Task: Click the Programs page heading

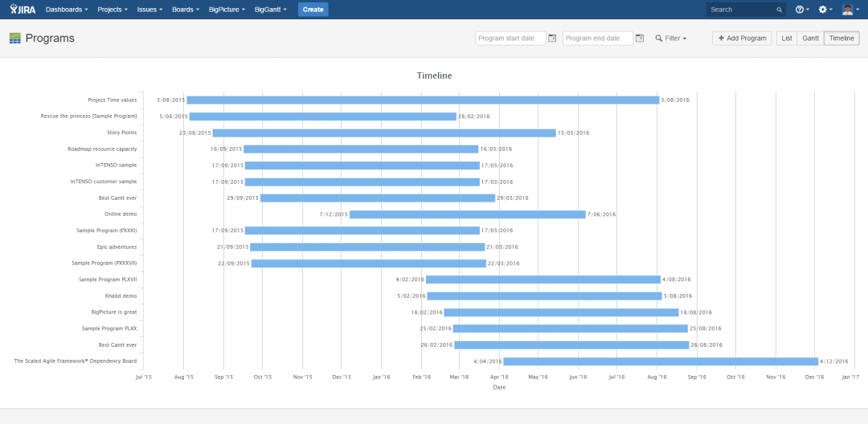Action: [x=50, y=38]
